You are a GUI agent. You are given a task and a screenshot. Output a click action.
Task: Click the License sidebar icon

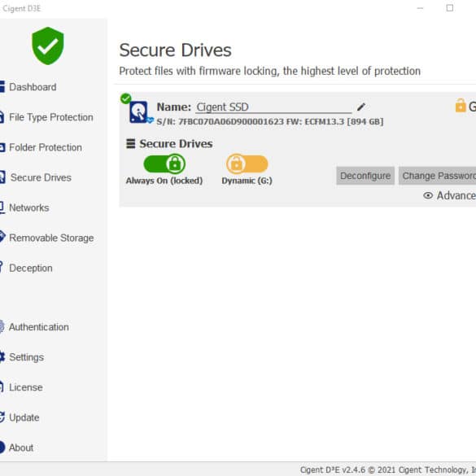pyautogui.click(x=2, y=387)
